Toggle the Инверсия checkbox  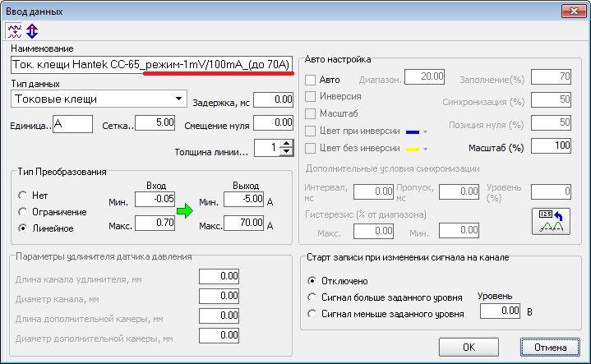click(310, 96)
